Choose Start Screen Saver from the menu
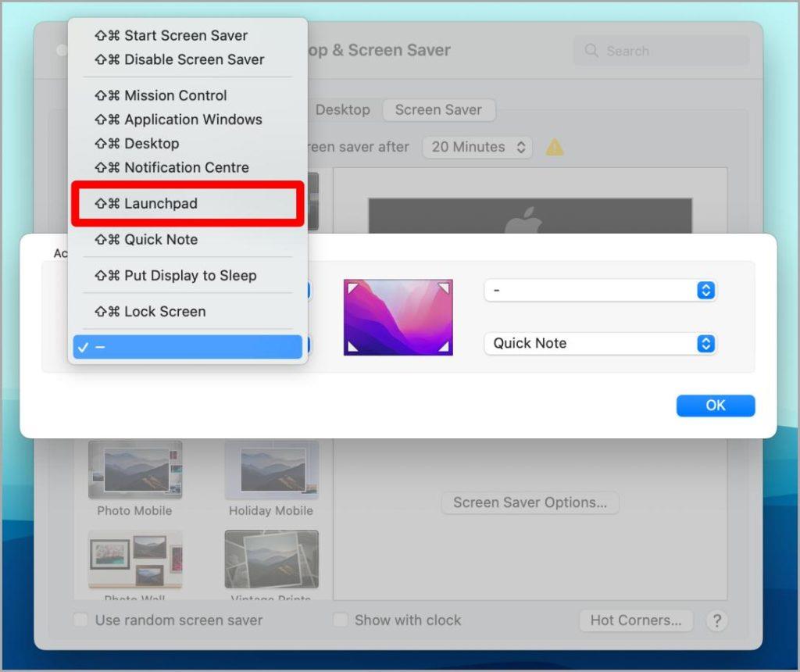This screenshot has width=800, height=672. point(187,35)
